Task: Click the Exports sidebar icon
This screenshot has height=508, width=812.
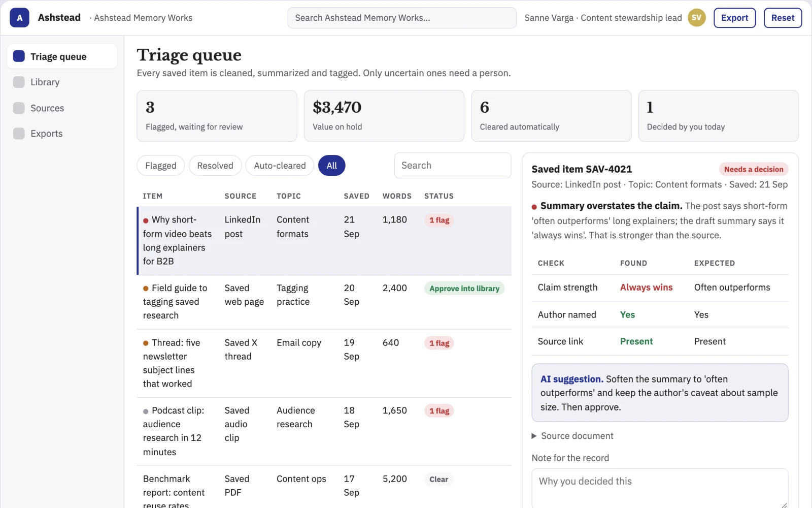Action: click(19, 134)
